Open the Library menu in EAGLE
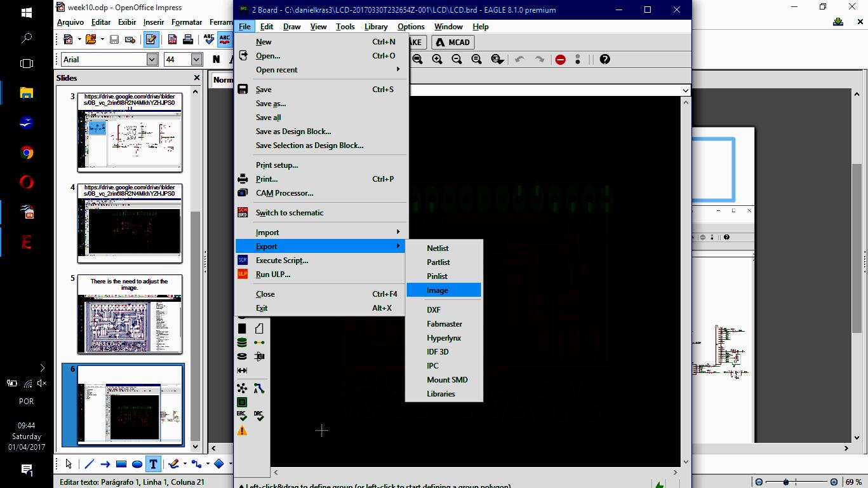 coord(376,27)
